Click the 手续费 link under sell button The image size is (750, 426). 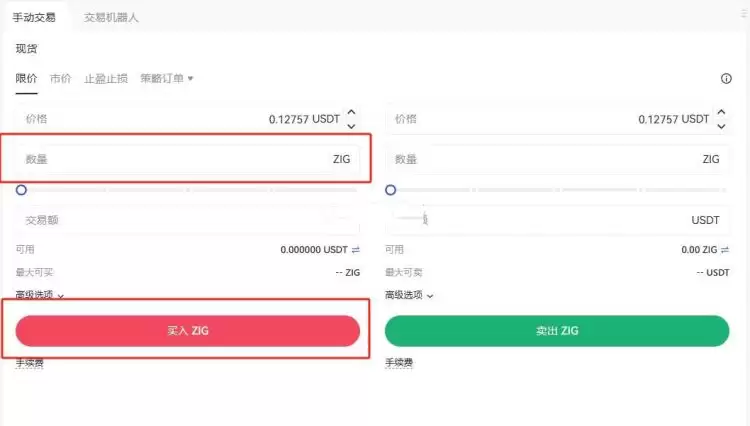[x=399, y=362]
